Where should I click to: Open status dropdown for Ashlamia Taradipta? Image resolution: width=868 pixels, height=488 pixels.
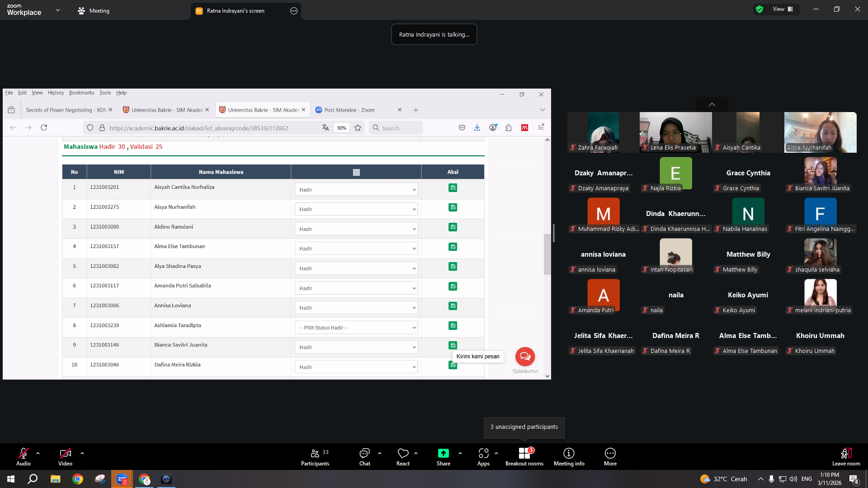pyautogui.click(x=356, y=328)
